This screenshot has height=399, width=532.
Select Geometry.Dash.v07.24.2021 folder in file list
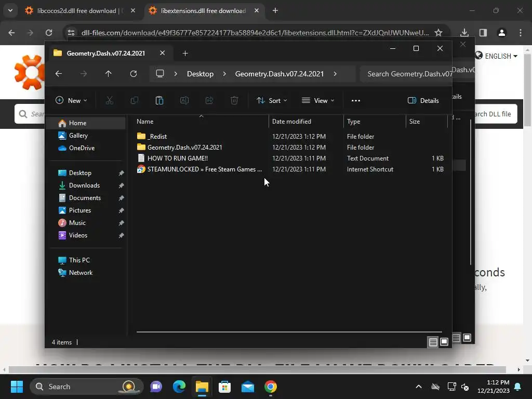290,147
